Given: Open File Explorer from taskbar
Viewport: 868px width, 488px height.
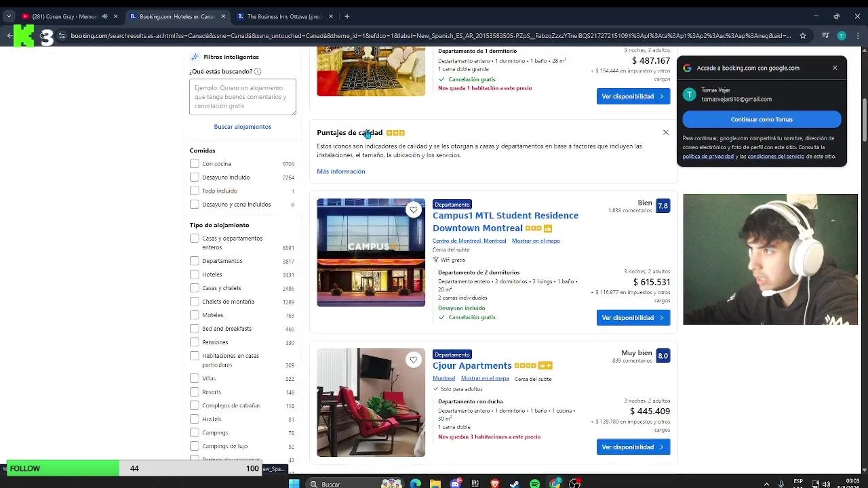Looking at the screenshot, I should point(435,483).
